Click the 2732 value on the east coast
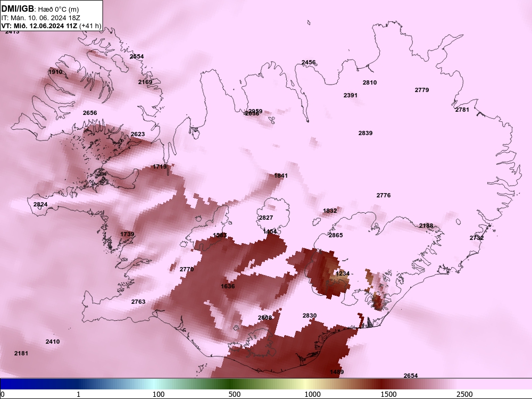532x399 pixels. (477, 238)
